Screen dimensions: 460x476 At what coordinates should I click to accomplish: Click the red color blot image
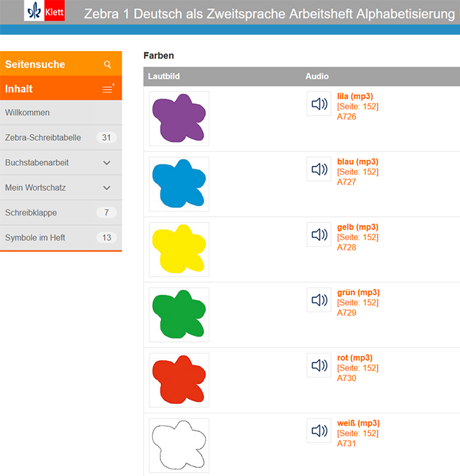[179, 380]
